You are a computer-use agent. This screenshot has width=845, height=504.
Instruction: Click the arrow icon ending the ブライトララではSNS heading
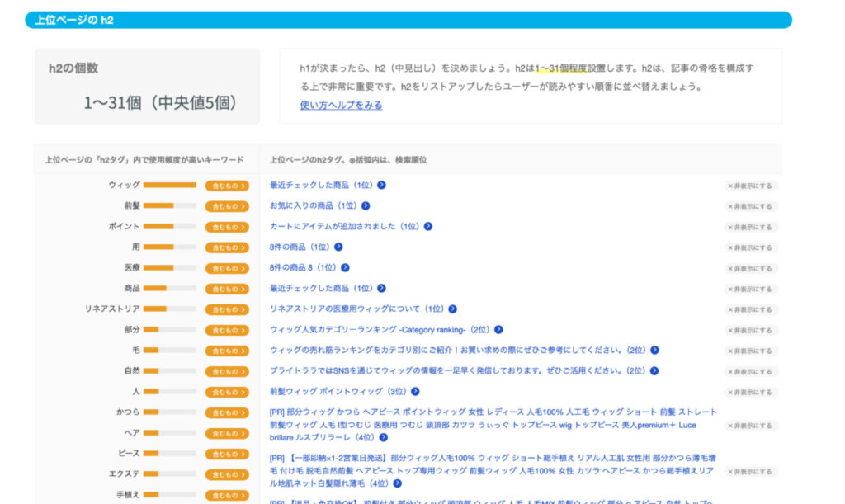pyautogui.click(x=654, y=371)
